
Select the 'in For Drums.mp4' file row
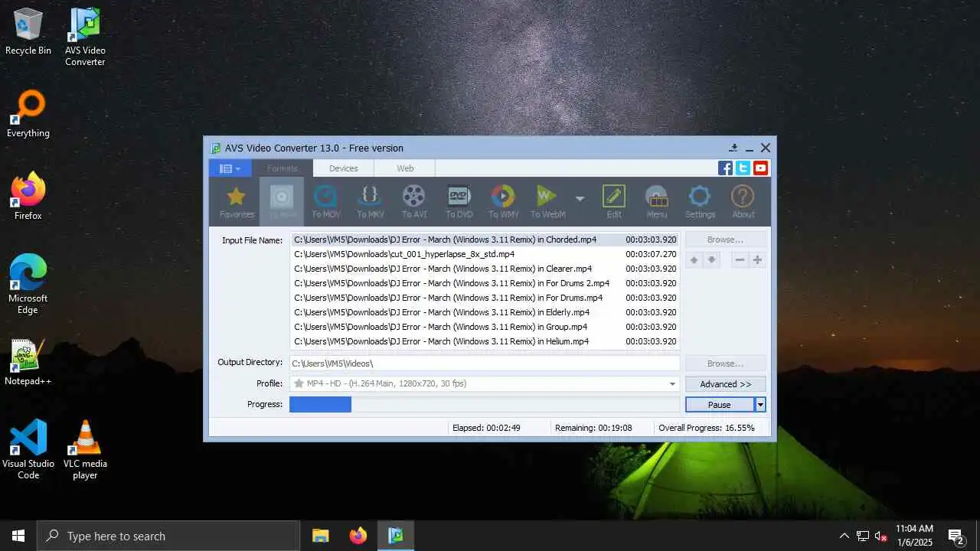pos(485,298)
